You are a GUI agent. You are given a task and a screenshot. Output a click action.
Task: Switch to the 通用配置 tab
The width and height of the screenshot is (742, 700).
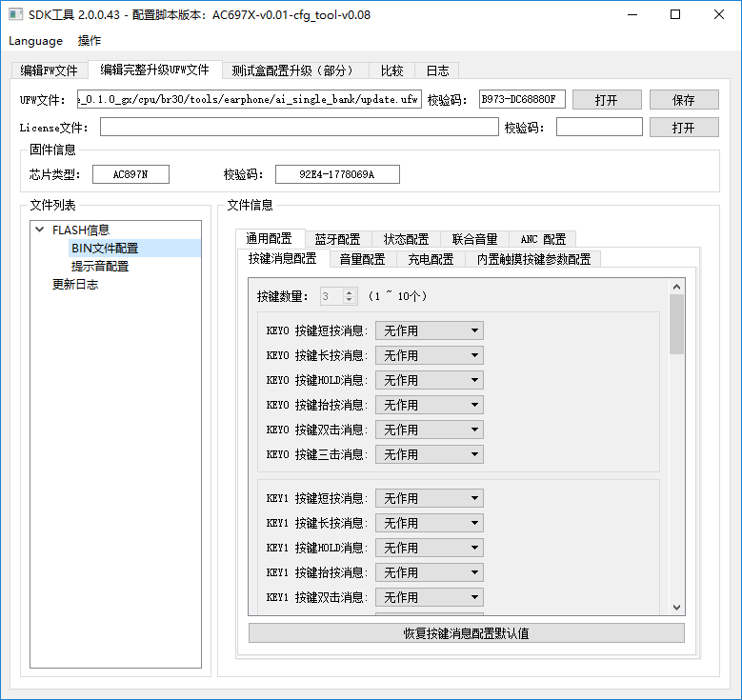pos(269,238)
